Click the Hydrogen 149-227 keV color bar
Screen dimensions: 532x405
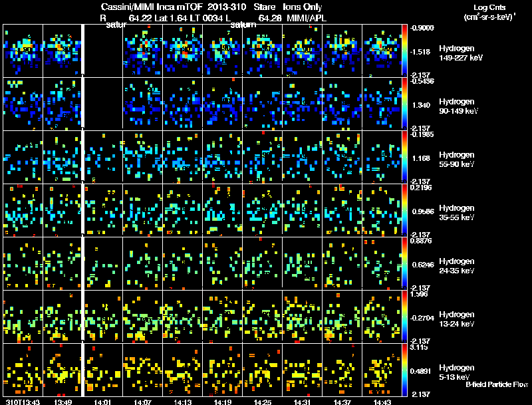[404, 50]
